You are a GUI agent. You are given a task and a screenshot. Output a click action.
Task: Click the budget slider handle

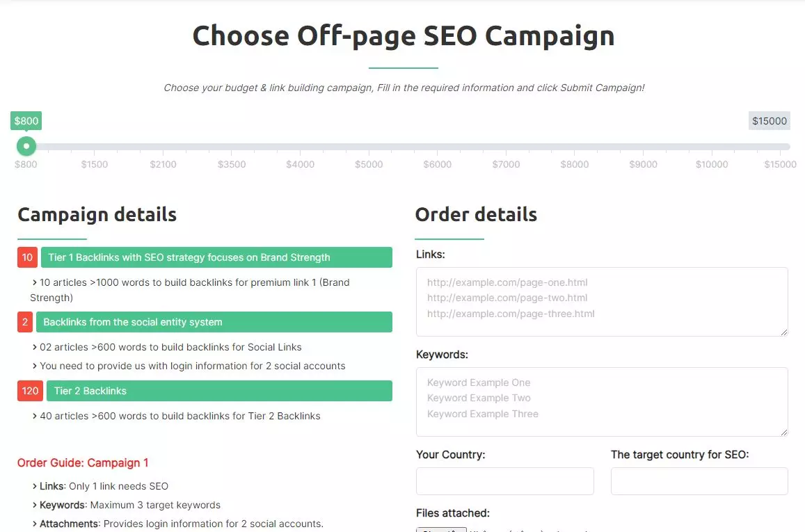click(26, 146)
